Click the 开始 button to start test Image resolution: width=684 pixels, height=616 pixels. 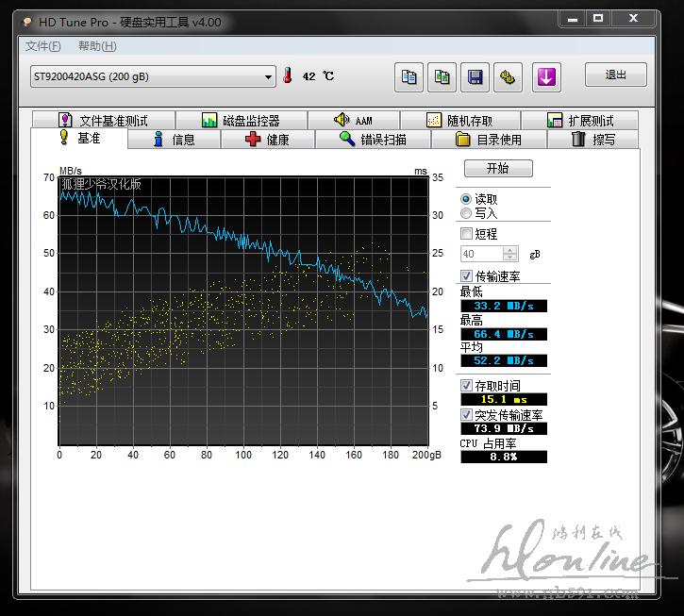(x=497, y=168)
